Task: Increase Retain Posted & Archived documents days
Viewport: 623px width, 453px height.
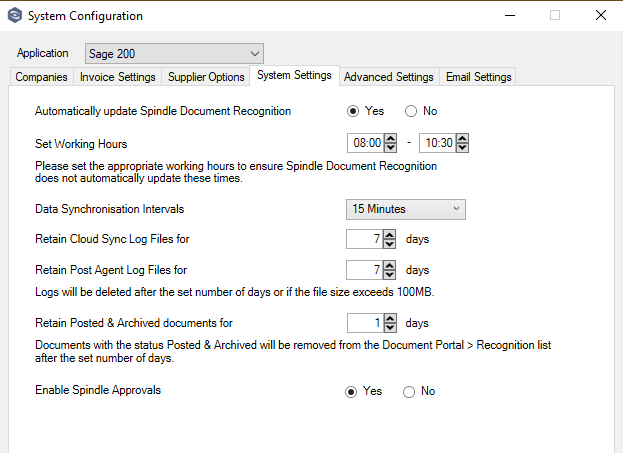Action: [391, 319]
